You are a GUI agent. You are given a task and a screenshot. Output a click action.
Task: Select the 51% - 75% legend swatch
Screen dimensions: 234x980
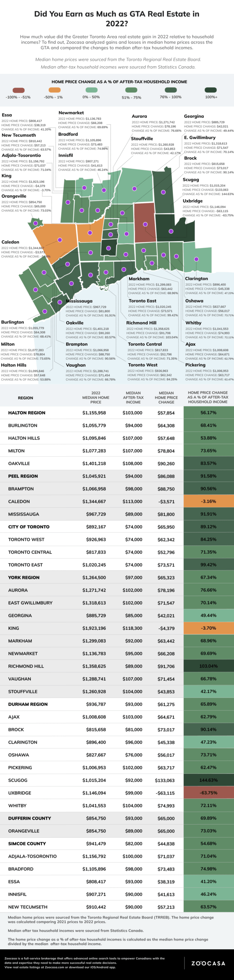point(131,90)
